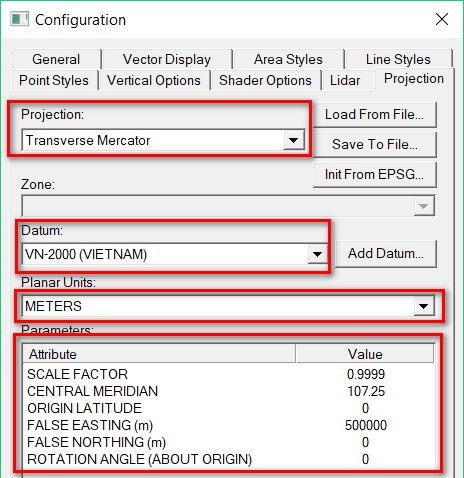Image resolution: width=464 pixels, height=478 pixels.
Task: Click the disabled Zone dropdown arrow
Action: (424, 206)
